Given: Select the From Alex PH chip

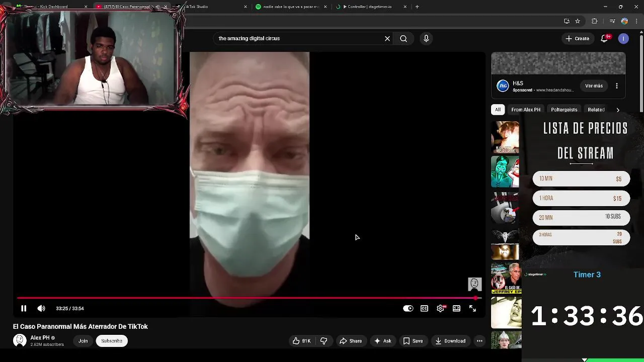Looking at the screenshot, I should coord(526,110).
